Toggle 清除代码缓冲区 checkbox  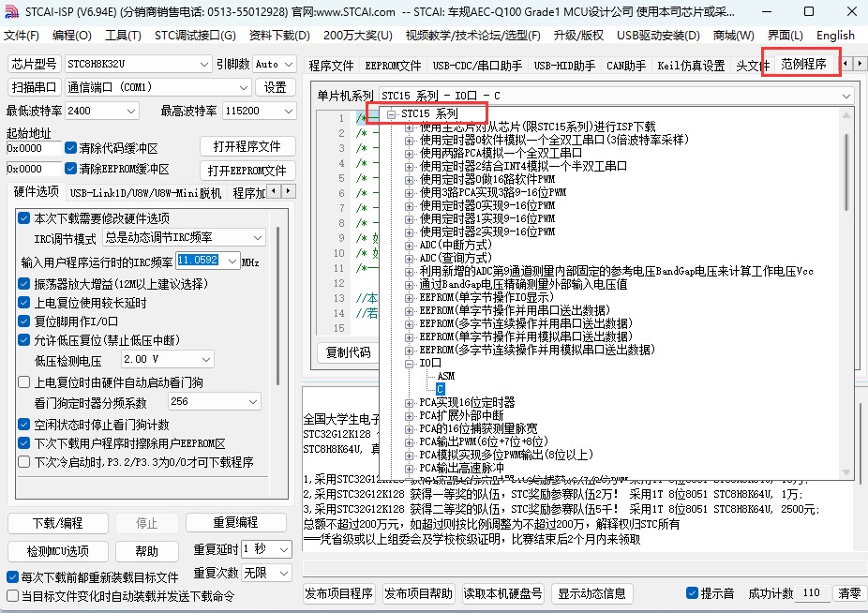click(x=70, y=148)
